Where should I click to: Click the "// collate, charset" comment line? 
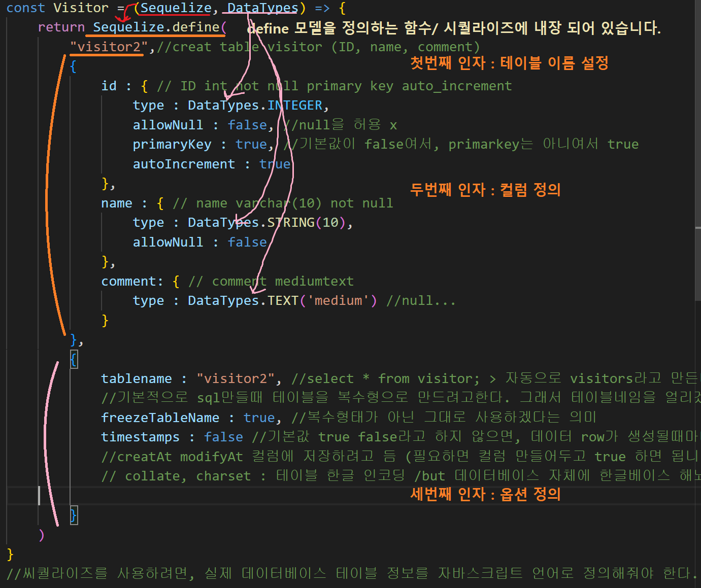coord(401,476)
